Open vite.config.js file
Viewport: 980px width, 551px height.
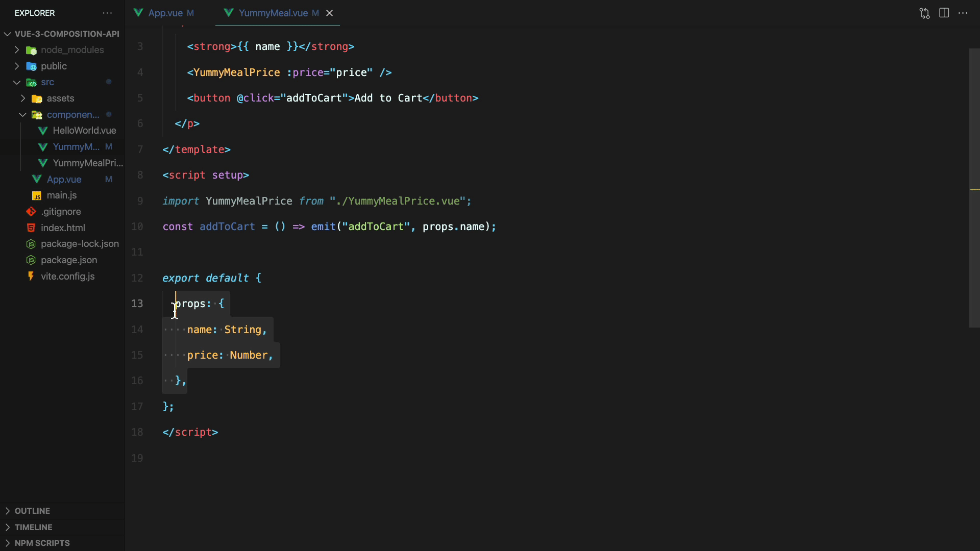tap(67, 276)
